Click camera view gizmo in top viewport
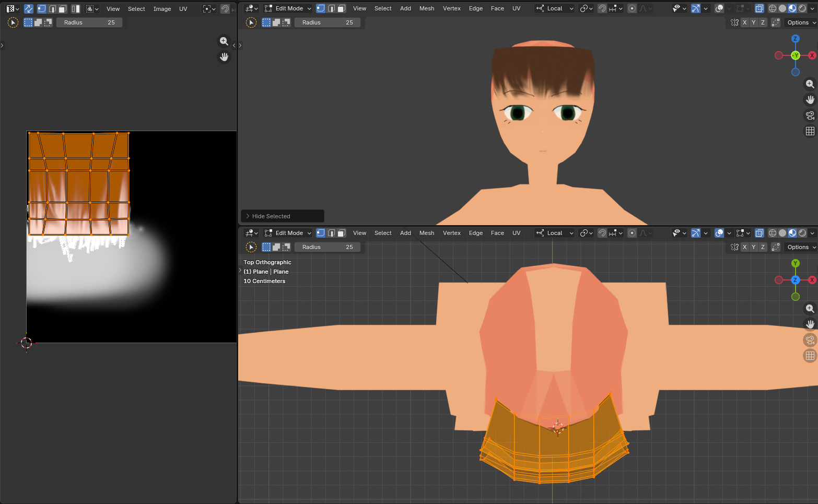 [810, 115]
